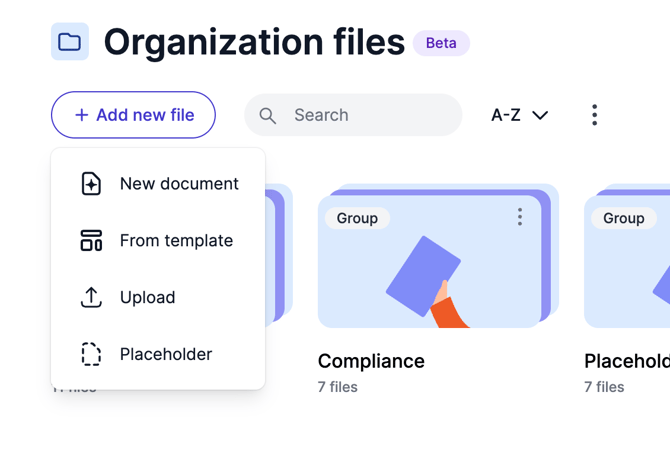670x450 pixels.
Task: Select the Placeholder menu option
Action: click(x=158, y=354)
